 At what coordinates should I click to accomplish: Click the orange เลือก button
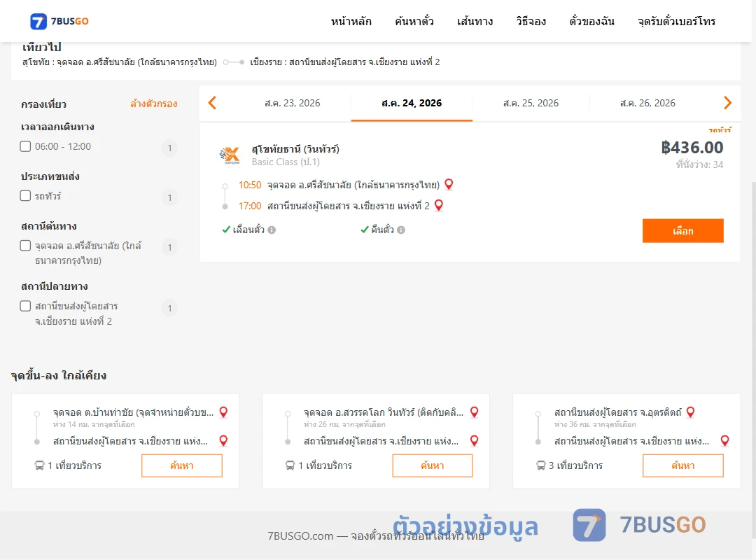(x=682, y=230)
